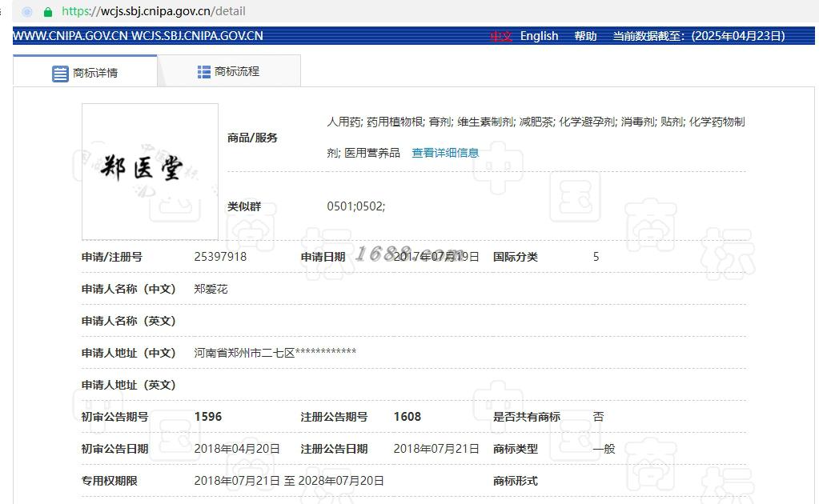
Task: Click trademark type value 一般
Action: pyautogui.click(x=604, y=449)
